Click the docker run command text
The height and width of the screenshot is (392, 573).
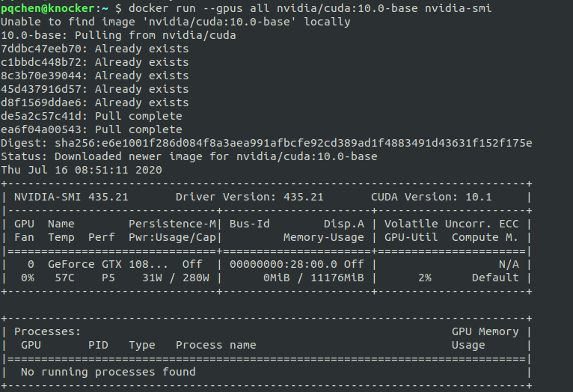coord(310,8)
